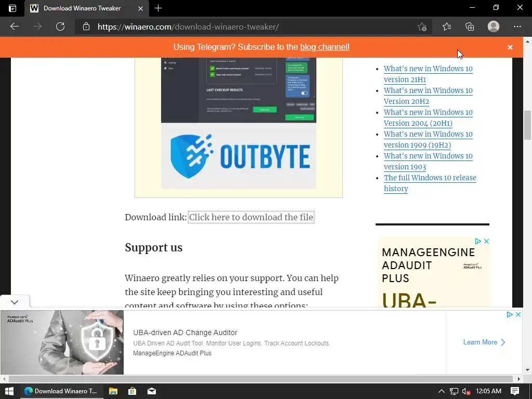Open What's new in Windows 10 Version 20H2
Viewport: 532px width, 399px height.
click(428, 96)
